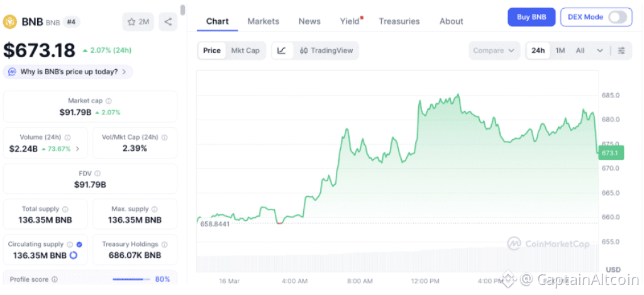Open the Markets tab

(263, 21)
